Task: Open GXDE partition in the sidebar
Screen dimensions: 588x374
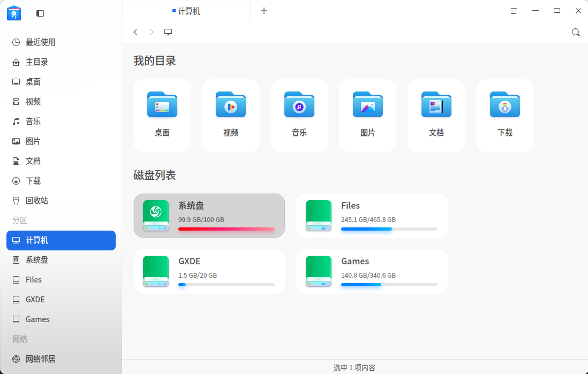Action: 61,300
